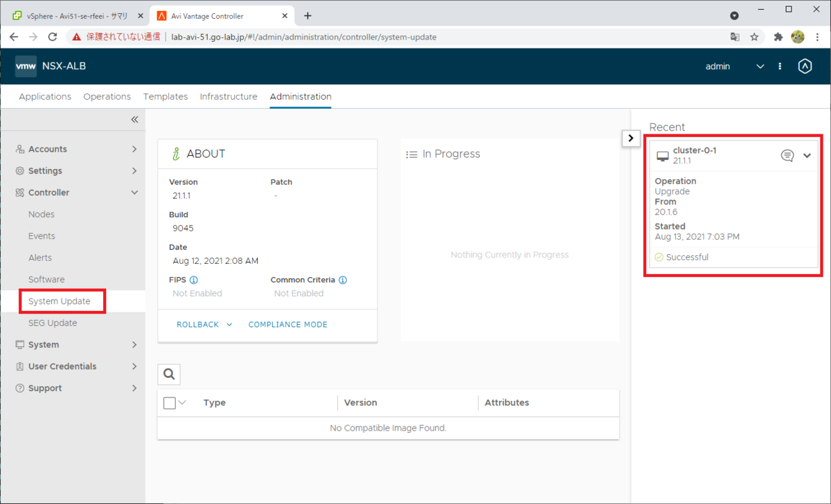831x504 pixels.
Task: Click the vmw NSX-ALB logo
Action: pyautogui.click(x=51, y=66)
